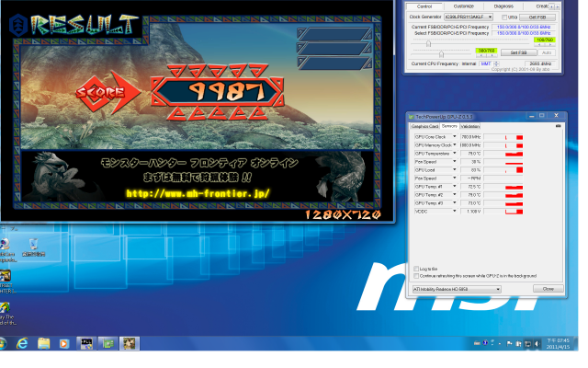
Task: Increase value right arrow under 108/760
Action: click(x=549, y=45)
